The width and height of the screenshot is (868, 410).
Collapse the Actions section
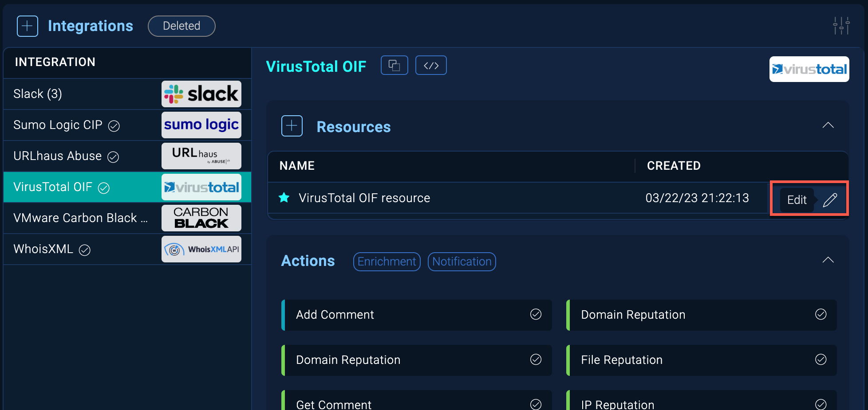[x=828, y=260]
